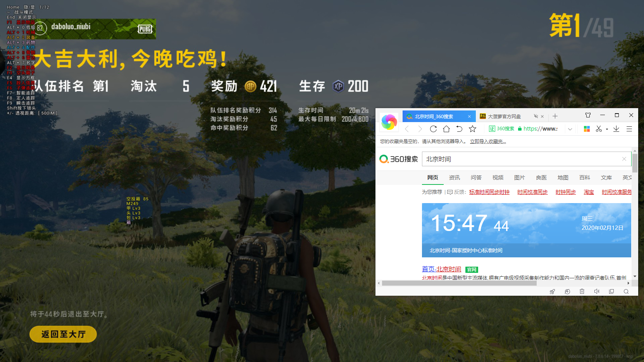Click the 360搜索 logo on the page

pos(399,159)
